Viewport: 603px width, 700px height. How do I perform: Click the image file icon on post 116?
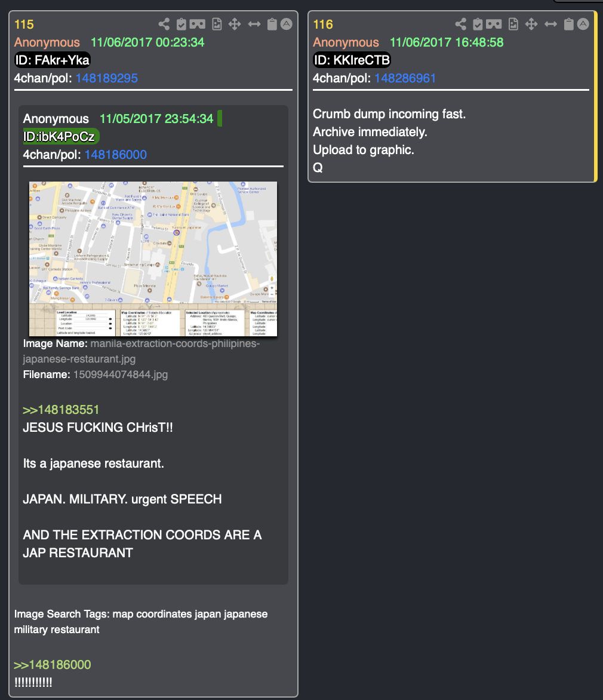pyautogui.click(x=513, y=24)
